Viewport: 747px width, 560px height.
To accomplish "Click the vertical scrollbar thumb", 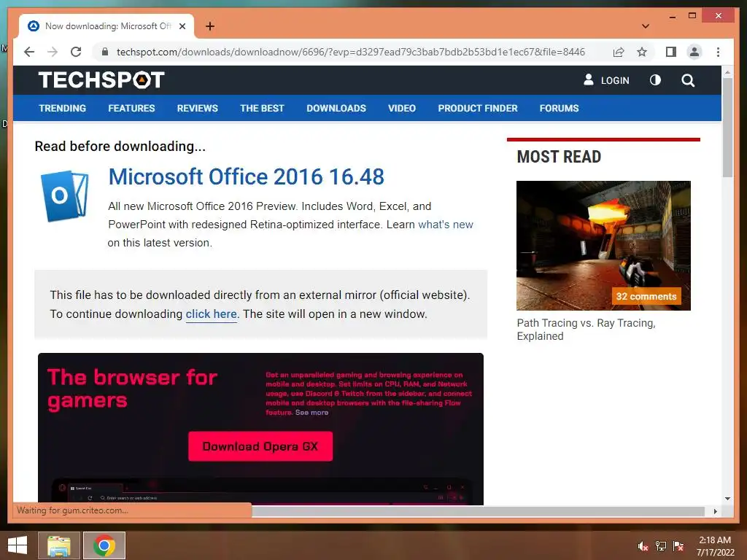I will click(x=727, y=127).
